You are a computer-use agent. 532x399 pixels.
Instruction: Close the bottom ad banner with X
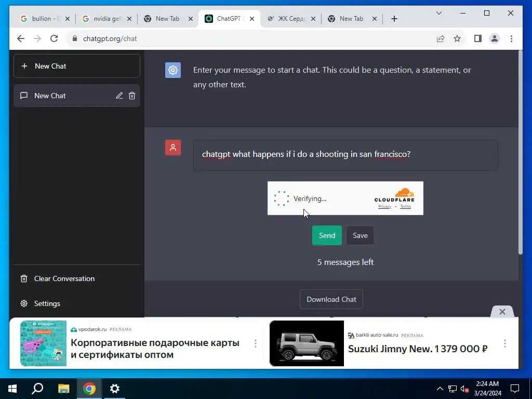tap(502, 312)
